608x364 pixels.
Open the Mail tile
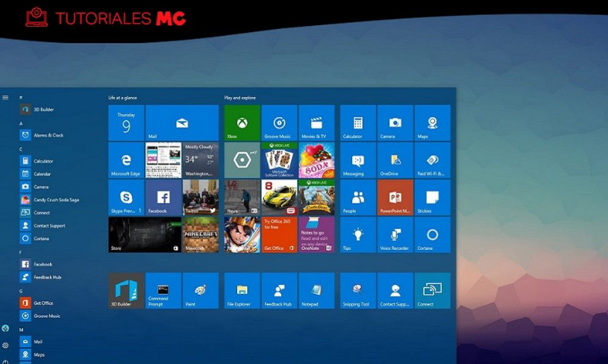[182, 123]
